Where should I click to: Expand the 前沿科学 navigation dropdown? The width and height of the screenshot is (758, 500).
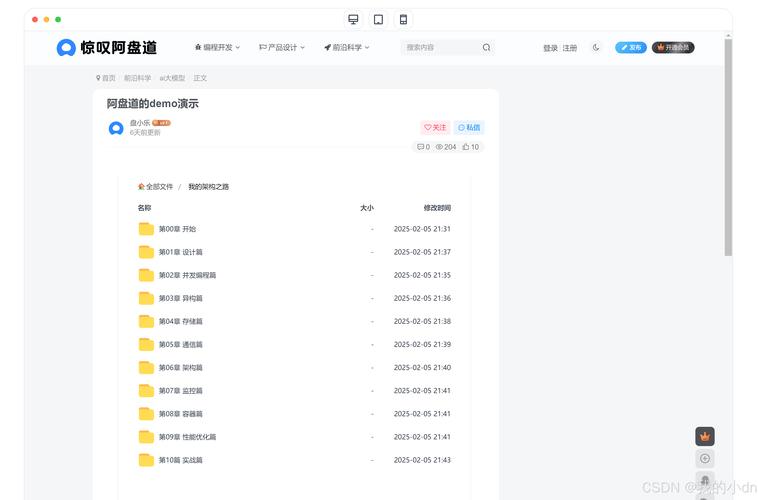(347, 47)
